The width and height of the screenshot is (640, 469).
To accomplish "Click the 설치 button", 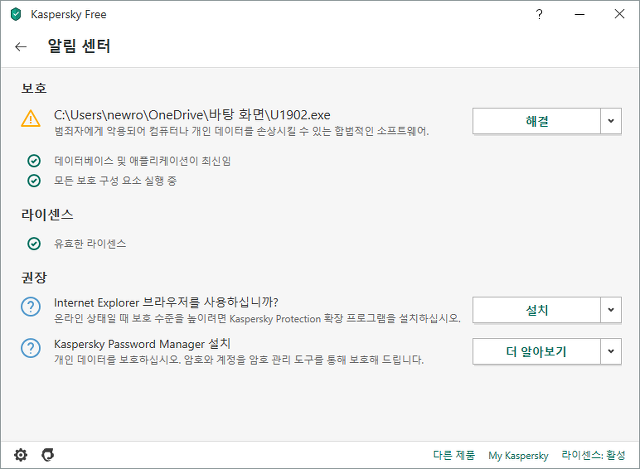I will (x=536, y=310).
